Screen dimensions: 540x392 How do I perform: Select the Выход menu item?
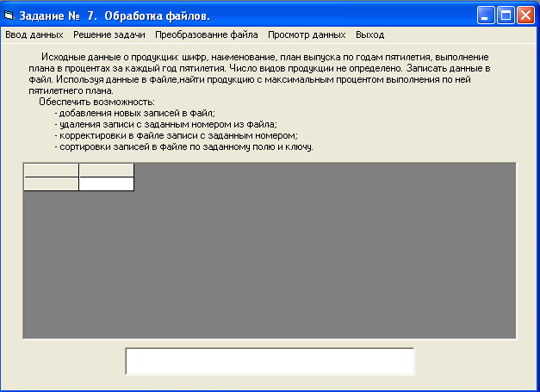click(369, 34)
